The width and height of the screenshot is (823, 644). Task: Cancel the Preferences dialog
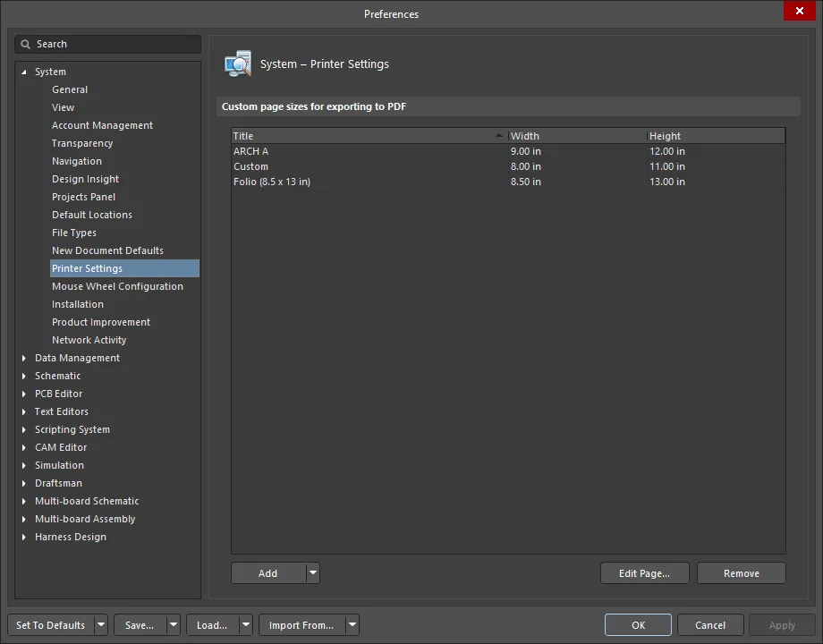(x=710, y=625)
